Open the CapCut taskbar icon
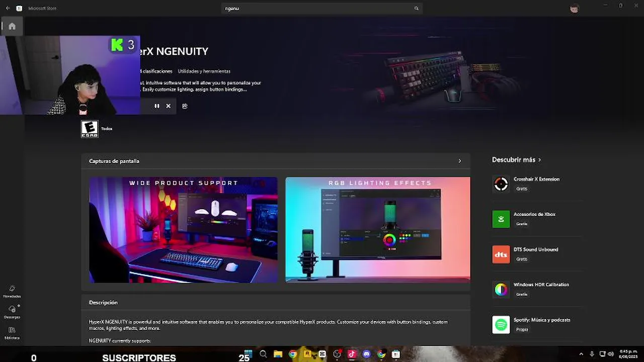Screen dimensions: 644x362 [323, 354]
